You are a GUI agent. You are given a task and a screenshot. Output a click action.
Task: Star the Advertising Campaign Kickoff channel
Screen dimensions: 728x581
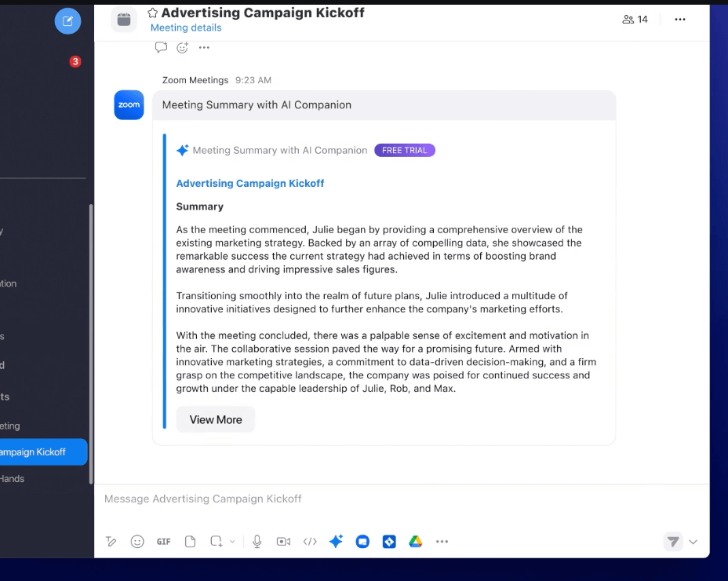pyautogui.click(x=152, y=13)
